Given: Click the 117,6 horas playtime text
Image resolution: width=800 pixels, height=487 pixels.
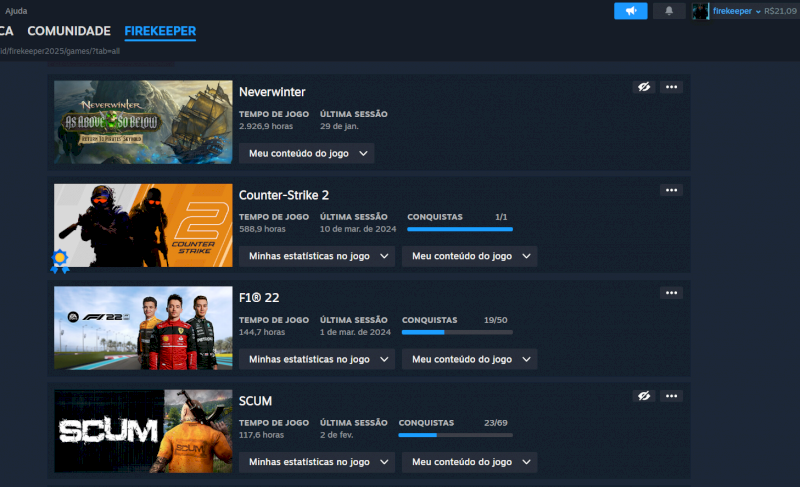Looking at the screenshot, I should click(261, 435).
